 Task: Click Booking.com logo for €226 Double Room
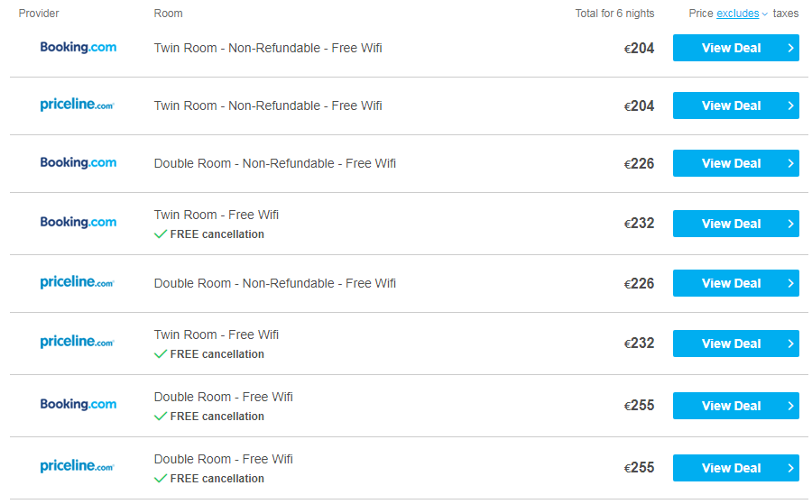78,163
